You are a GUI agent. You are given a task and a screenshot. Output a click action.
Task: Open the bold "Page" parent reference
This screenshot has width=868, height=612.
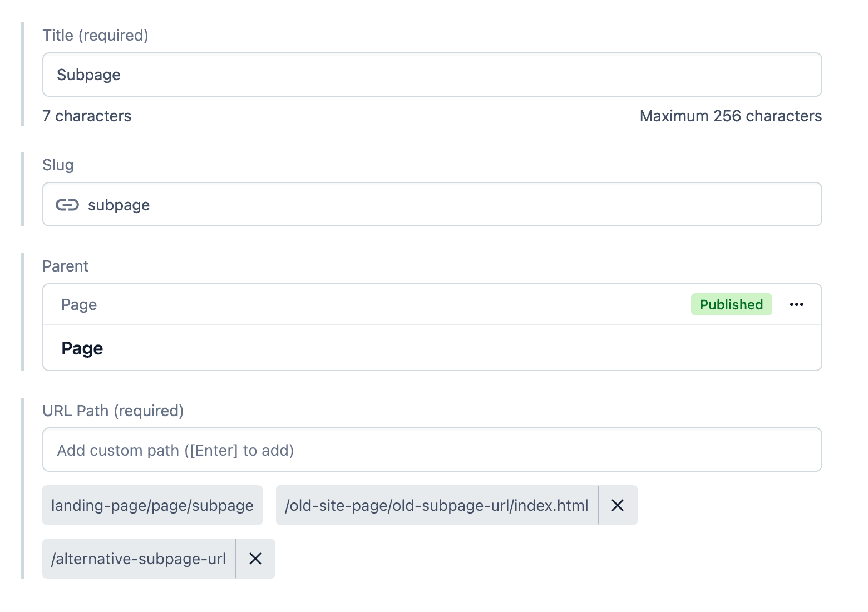[82, 348]
